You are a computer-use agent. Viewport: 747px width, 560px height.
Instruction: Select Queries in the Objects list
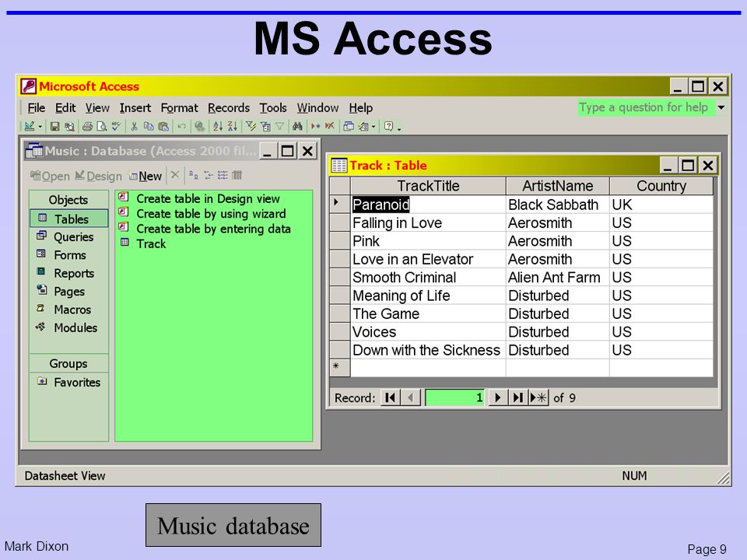tap(69, 236)
